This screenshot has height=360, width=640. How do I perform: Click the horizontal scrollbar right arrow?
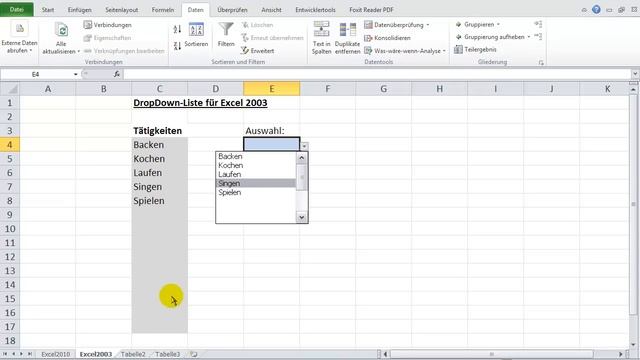(x=621, y=354)
